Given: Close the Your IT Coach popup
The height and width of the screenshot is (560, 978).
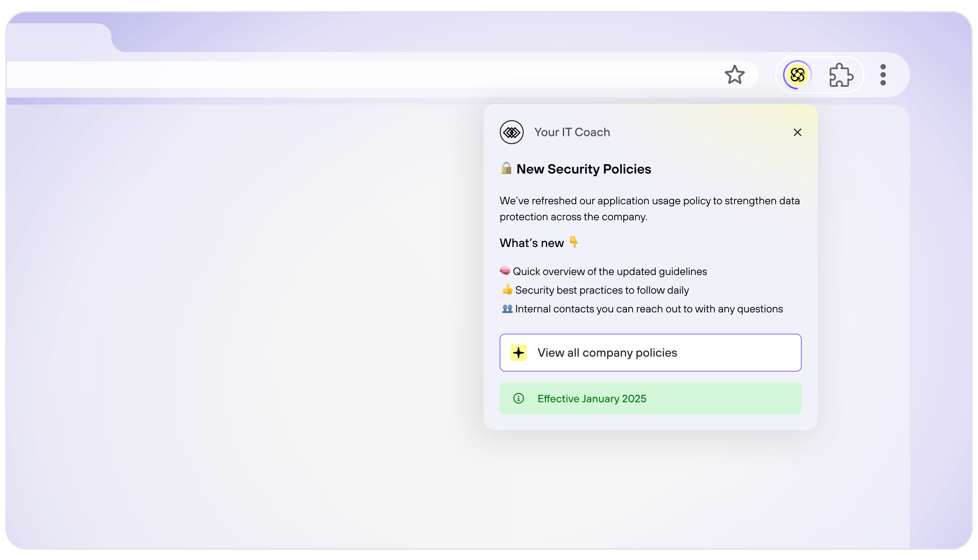Looking at the screenshot, I should (x=797, y=132).
